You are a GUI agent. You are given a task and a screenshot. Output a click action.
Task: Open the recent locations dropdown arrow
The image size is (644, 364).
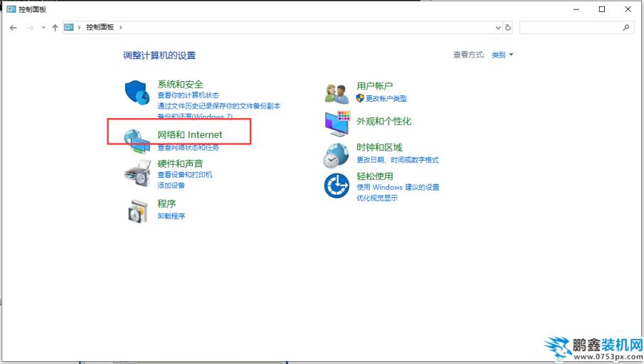43,28
